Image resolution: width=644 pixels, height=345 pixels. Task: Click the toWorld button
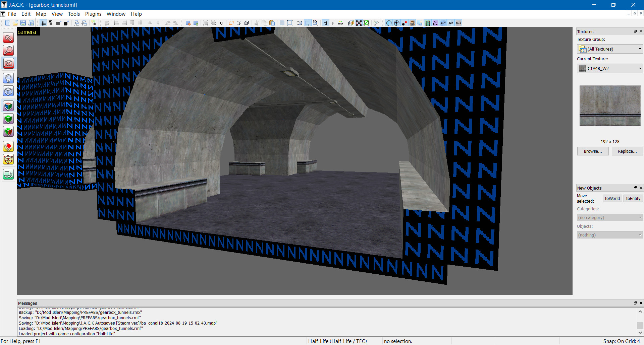pos(612,198)
